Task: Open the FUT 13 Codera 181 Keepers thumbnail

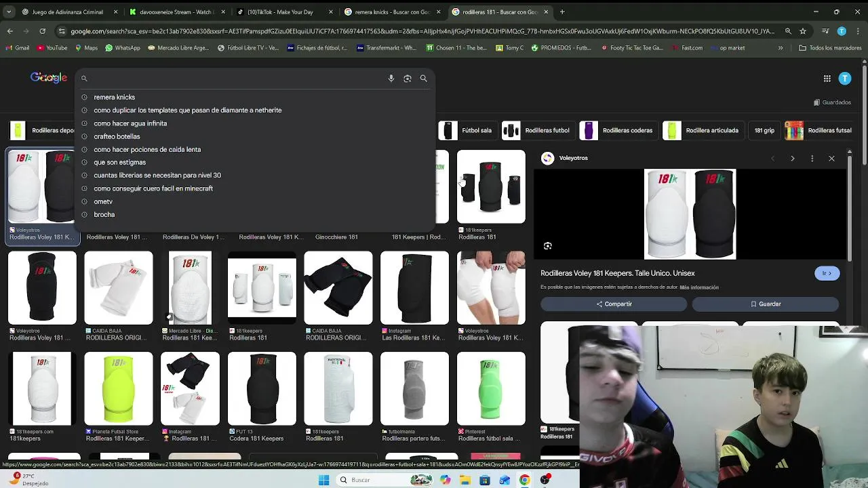Action: pos(262,388)
